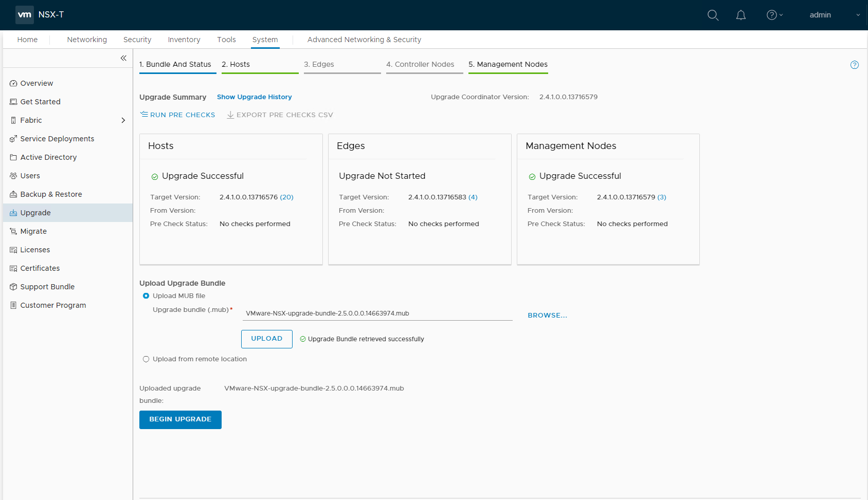The height and width of the screenshot is (500, 868).
Task: Expand the Fabric submenu arrow
Action: tap(123, 120)
